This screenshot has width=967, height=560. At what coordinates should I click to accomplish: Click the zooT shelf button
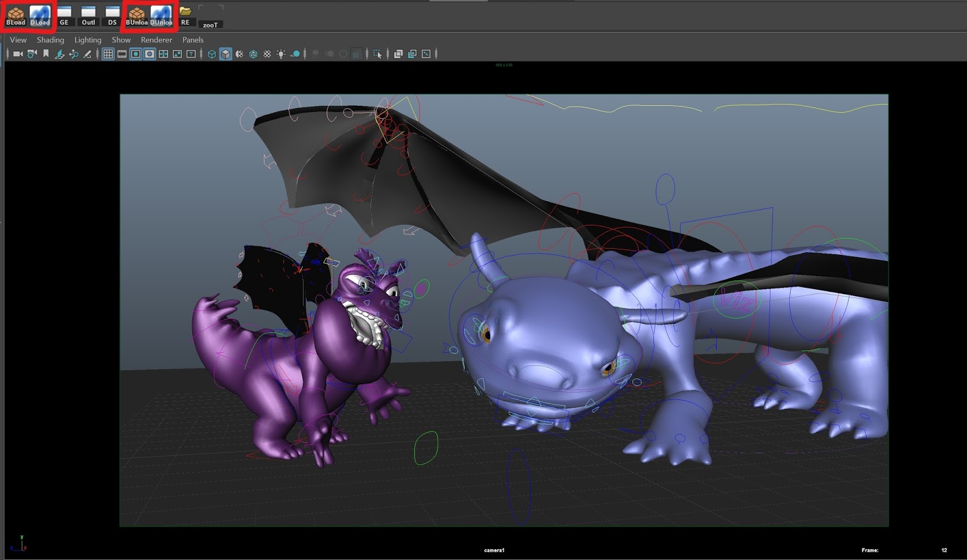[x=210, y=18]
